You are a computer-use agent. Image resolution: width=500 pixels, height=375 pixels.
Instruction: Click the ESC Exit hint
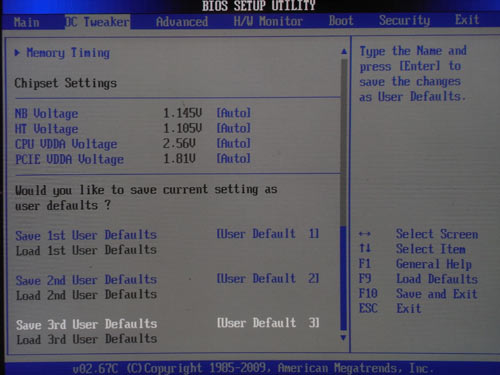[390, 308]
